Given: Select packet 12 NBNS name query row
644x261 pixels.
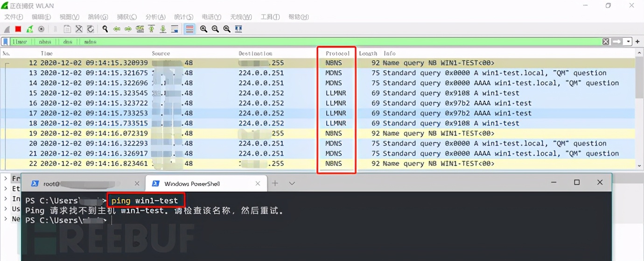Looking at the screenshot, I should point(318,63).
